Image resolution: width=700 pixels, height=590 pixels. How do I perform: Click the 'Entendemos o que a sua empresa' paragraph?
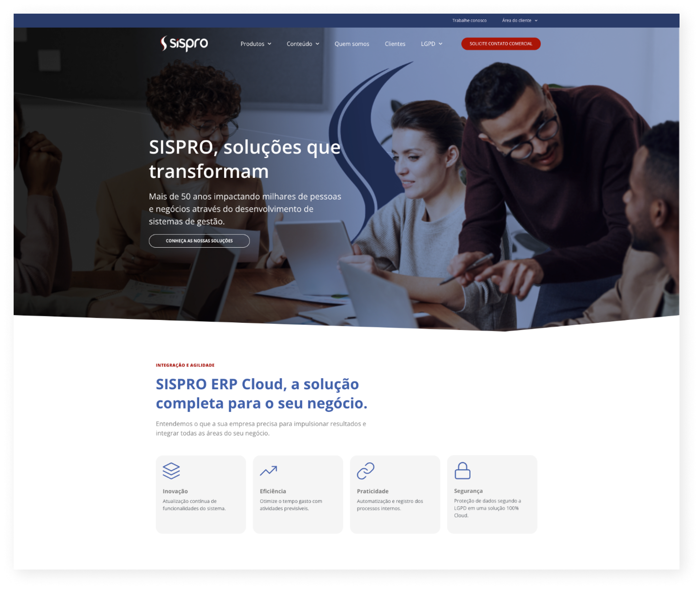(x=261, y=428)
